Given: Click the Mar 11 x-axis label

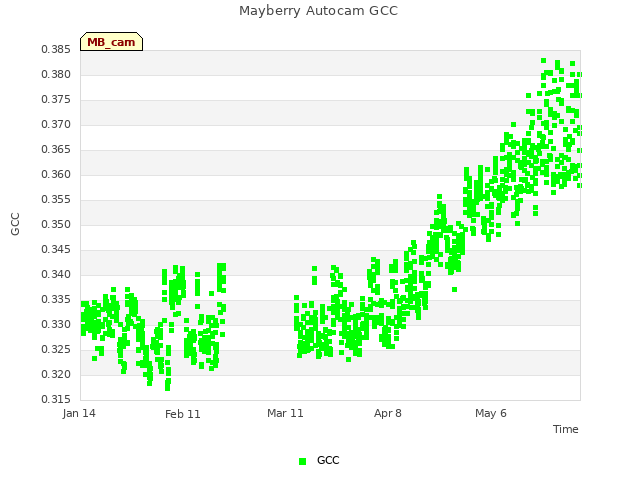Looking at the screenshot, I should (285, 413).
